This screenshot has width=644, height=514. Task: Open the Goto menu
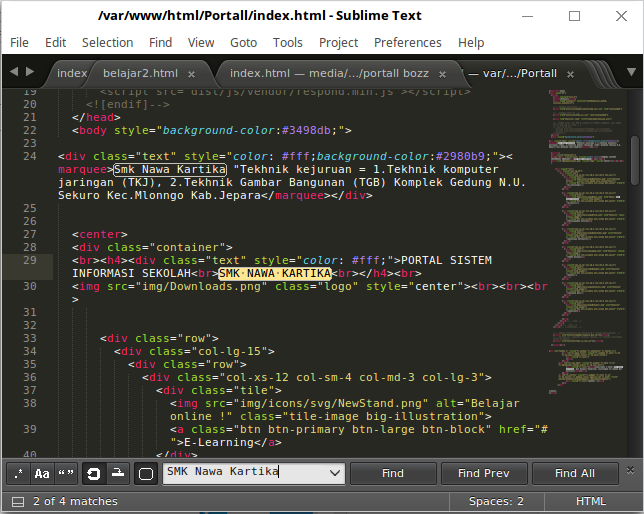(243, 43)
